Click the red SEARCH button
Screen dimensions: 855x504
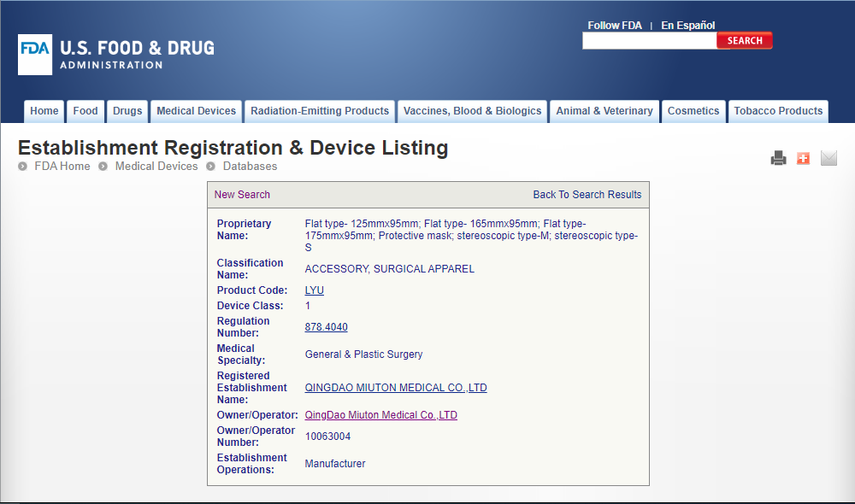click(x=745, y=41)
